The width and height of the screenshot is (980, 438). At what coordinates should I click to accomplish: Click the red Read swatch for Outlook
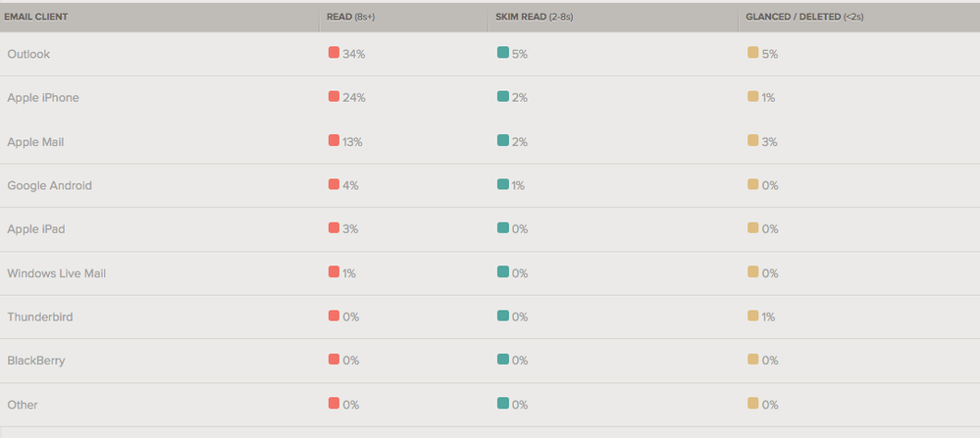click(334, 53)
